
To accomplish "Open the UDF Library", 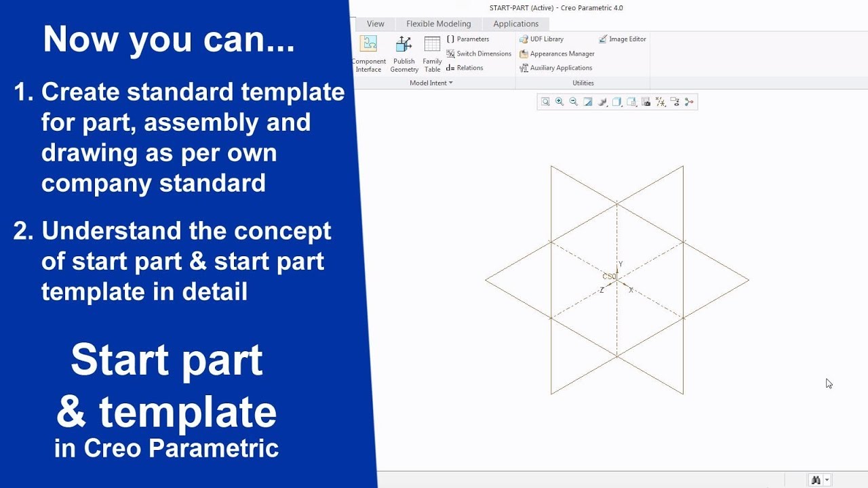I will 541,39.
